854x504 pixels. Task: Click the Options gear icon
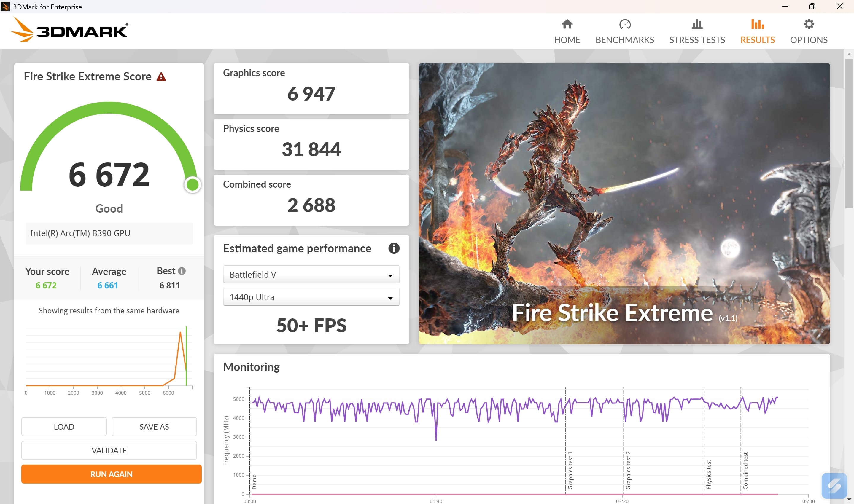(x=809, y=24)
